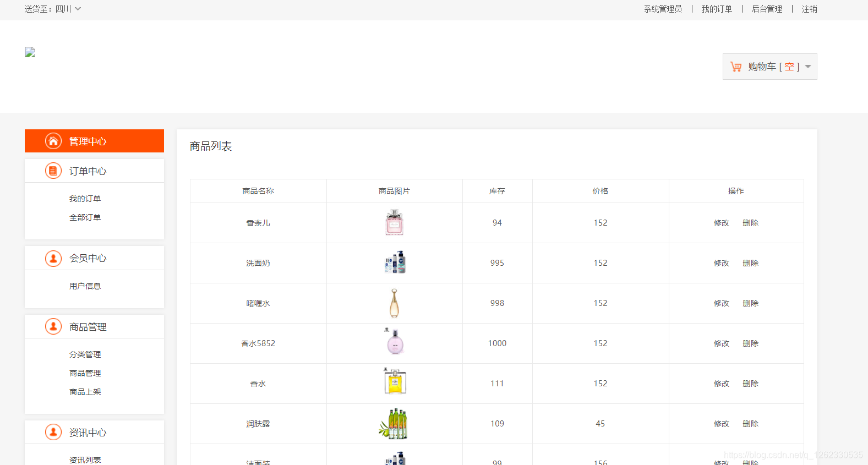Open 商品管理 sub-item under 分类管理
The height and width of the screenshot is (465, 868).
(85, 373)
